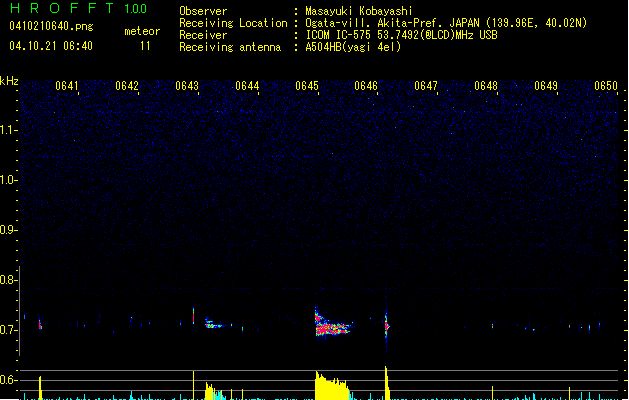Click the 0647 time marker
This screenshot has height=400, width=629.
click(426, 86)
